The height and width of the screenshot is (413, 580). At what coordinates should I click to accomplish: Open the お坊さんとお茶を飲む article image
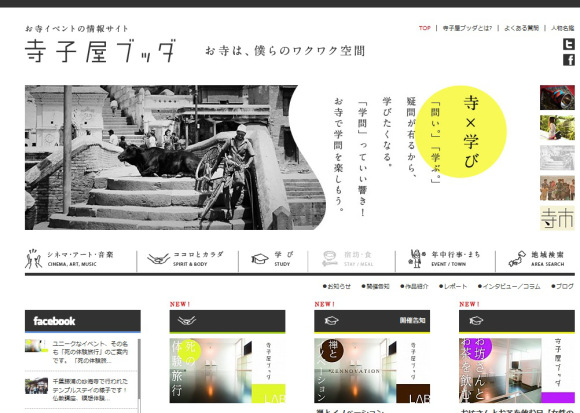coord(517,370)
